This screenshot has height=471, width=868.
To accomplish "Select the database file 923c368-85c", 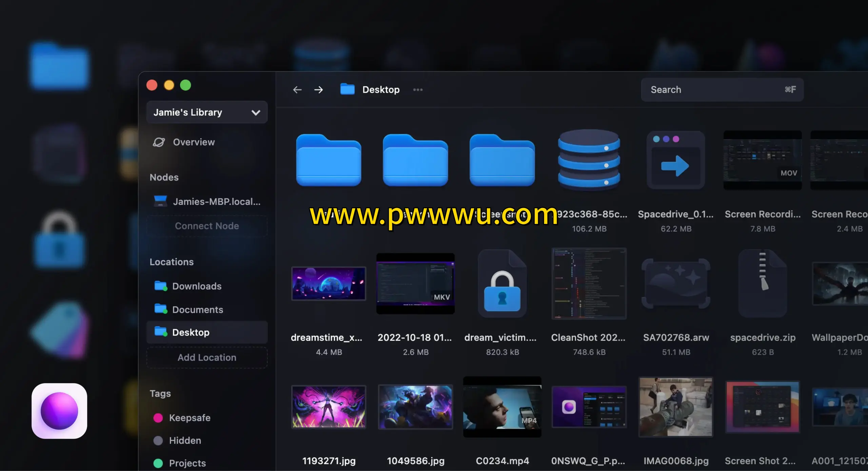I will pos(589,159).
